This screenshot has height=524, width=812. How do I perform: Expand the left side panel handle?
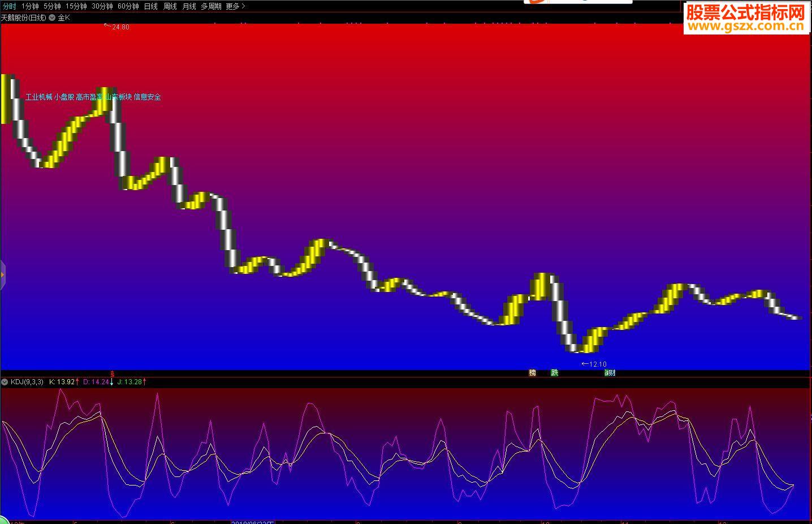tap(2, 275)
